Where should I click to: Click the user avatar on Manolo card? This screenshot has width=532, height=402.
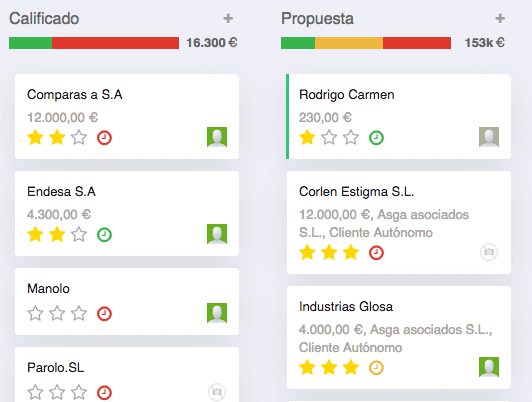click(217, 313)
